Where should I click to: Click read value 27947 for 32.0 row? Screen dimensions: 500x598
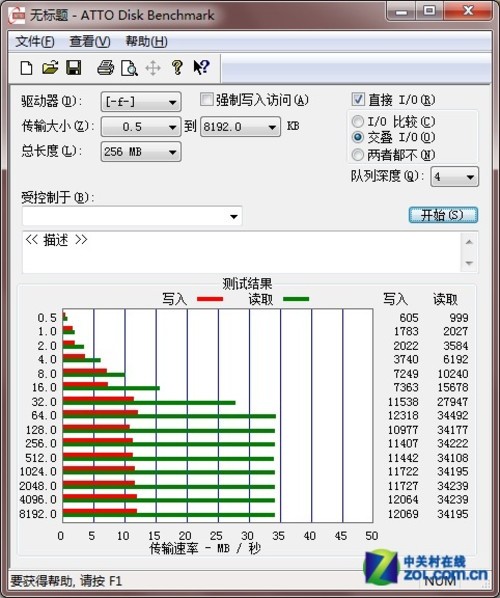click(x=453, y=402)
